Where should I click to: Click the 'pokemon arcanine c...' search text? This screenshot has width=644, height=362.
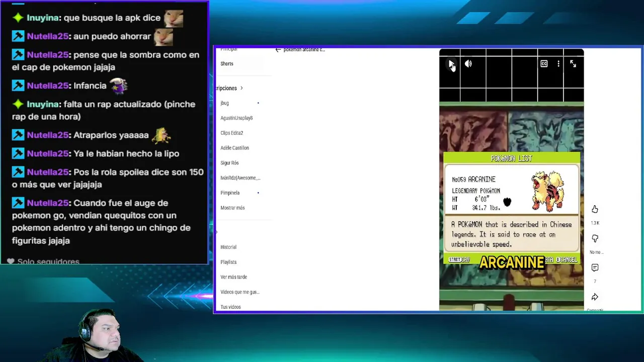pyautogui.click(x=304, y=50)
